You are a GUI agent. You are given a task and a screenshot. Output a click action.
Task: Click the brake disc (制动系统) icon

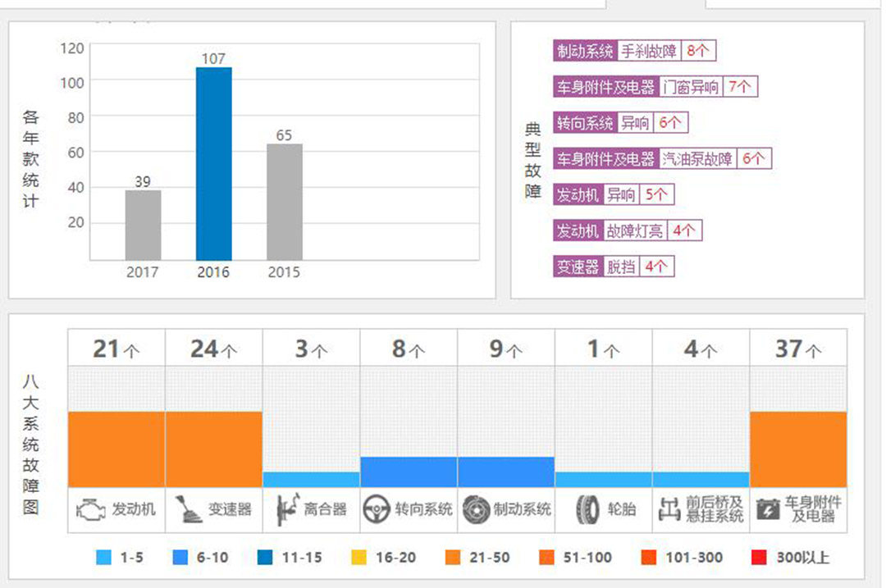(475, 509)
